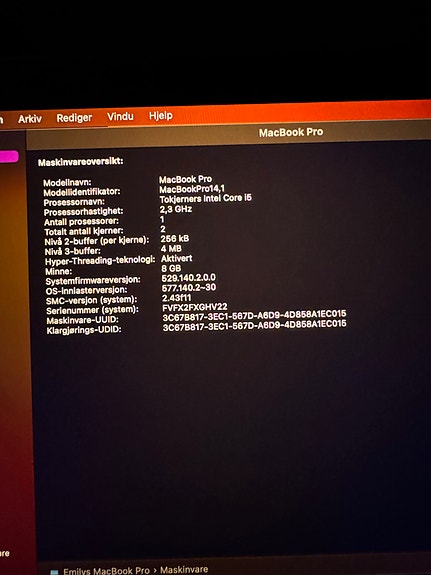Click the Prosessornavn value Tokjerners Intel Core i5
This screenshot has width=431, height=575.
coord(205,199)
